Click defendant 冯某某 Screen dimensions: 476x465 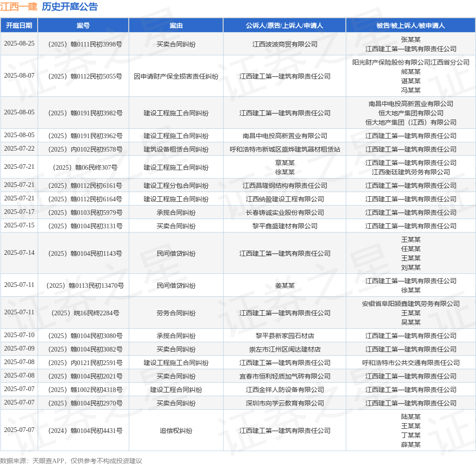click(411, 90)
